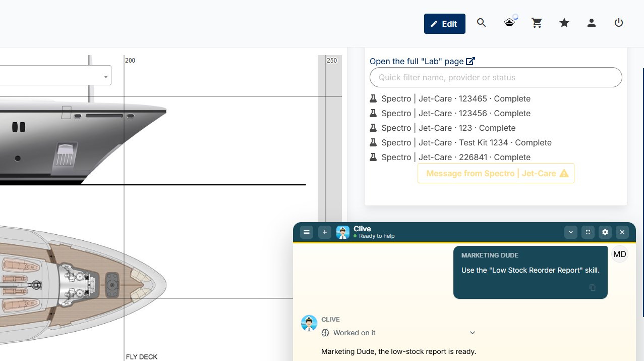Open the user profile icon
The width and height of the screenshot is (644, 361).
click(592, 23)
